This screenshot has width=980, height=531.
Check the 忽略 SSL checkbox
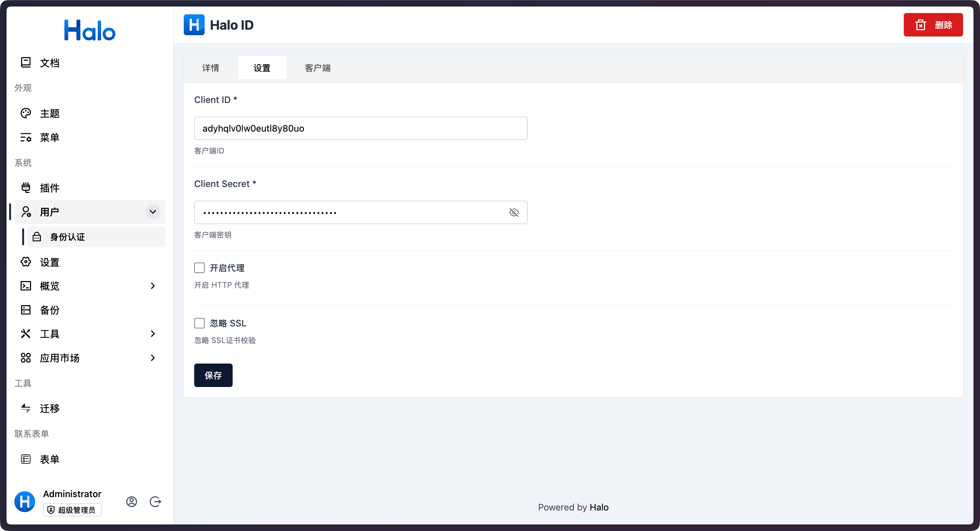(x=199, y=323)
